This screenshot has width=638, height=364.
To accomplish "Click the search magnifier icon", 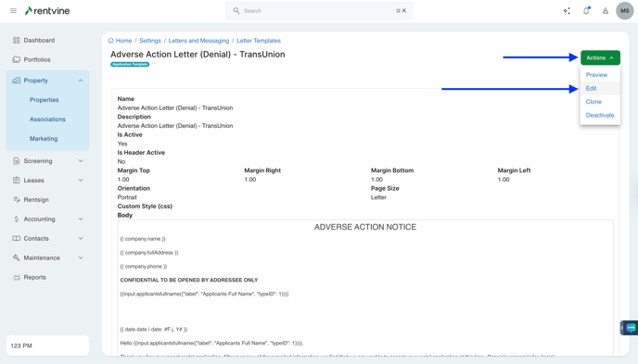I will [x=236, y=10].
